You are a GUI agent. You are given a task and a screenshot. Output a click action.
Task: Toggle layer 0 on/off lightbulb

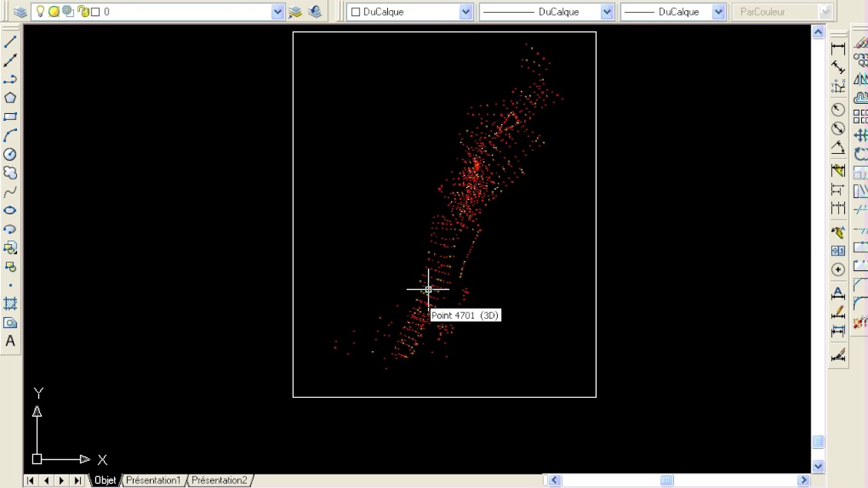click(39, 12)
